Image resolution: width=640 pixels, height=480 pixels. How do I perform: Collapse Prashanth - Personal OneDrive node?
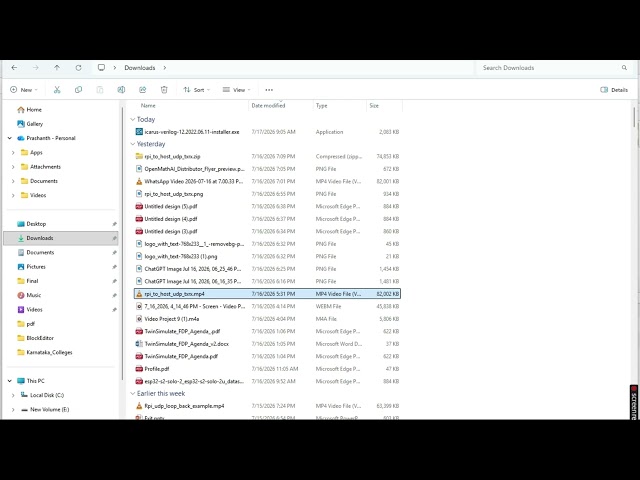(9, 138)
